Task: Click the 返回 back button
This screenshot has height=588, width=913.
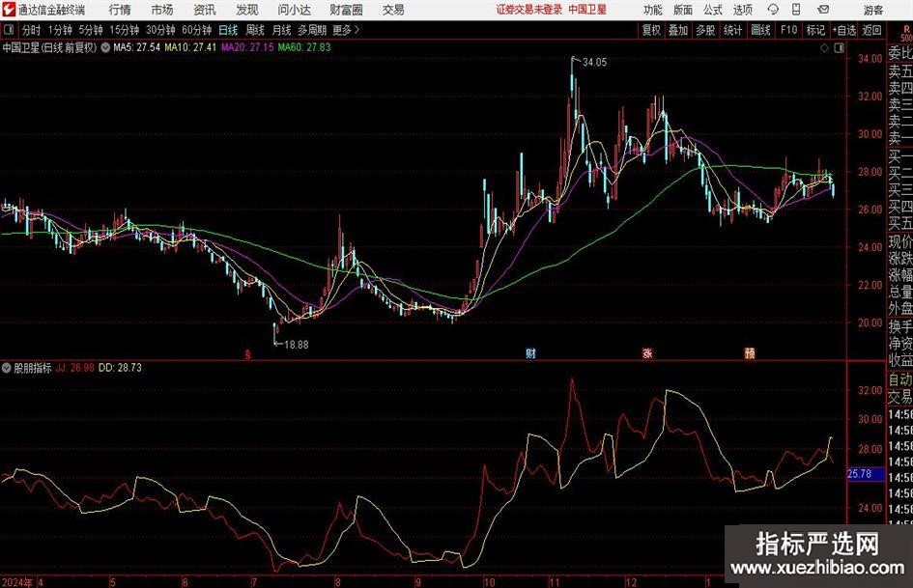Action: point(871,30)
